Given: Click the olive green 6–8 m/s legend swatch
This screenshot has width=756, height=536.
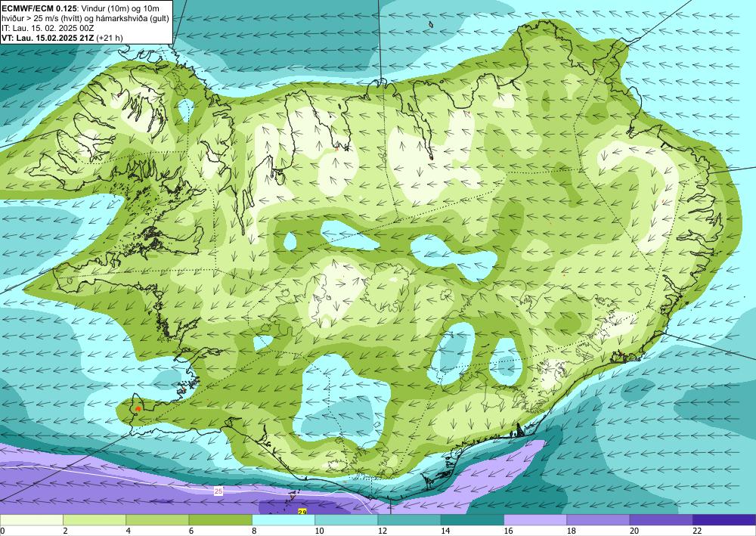Looking at the screenshot, I should [x=220, y=519].
